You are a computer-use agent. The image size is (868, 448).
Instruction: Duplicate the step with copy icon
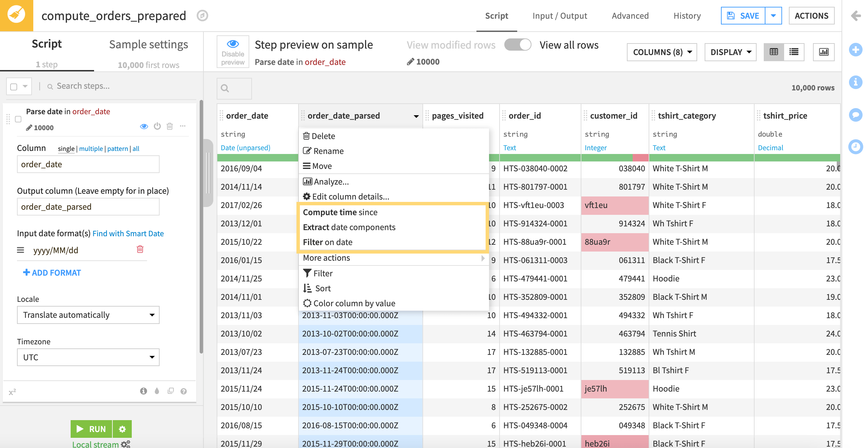[170, 391]
